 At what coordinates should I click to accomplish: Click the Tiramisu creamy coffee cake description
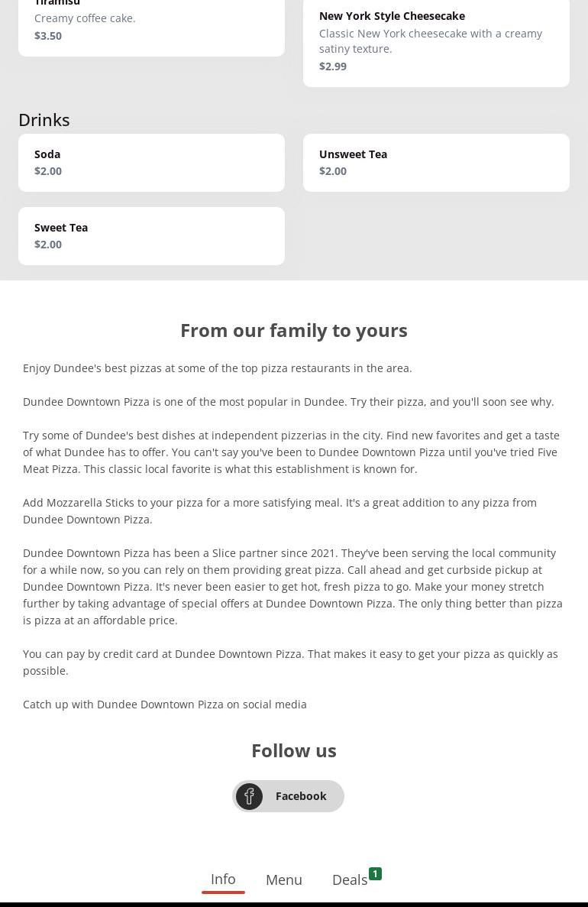85,18
